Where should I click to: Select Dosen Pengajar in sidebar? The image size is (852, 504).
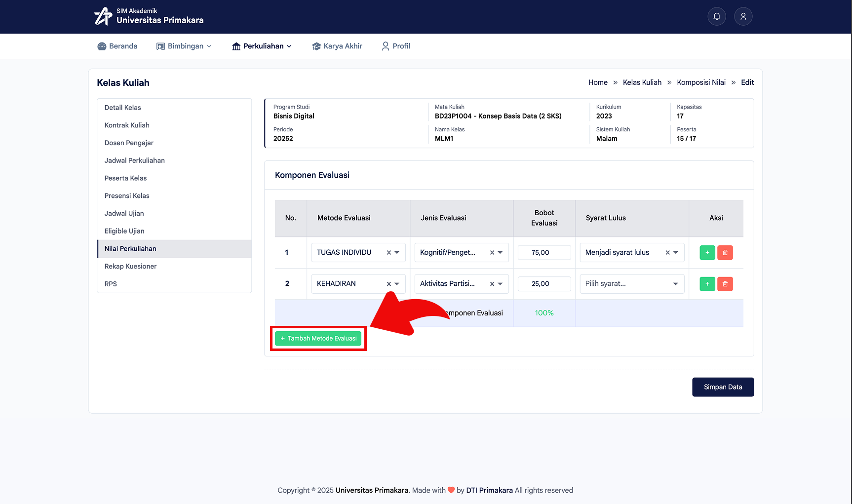[x=174, y=143]
